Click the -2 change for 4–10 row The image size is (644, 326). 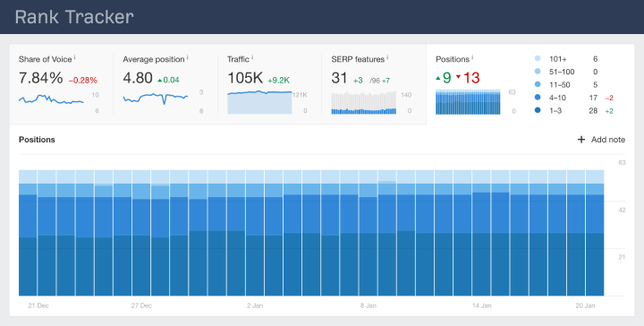coord(609,98)
